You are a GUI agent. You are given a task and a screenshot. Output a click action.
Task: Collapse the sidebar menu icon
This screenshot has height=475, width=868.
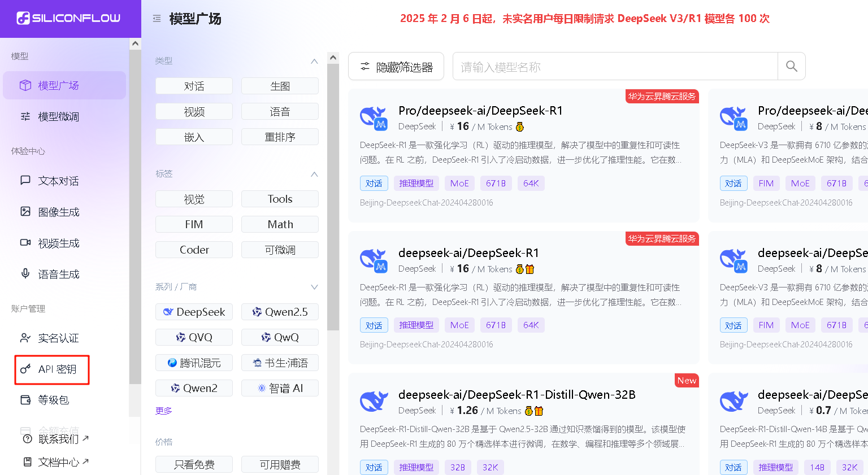pos(157,19)
